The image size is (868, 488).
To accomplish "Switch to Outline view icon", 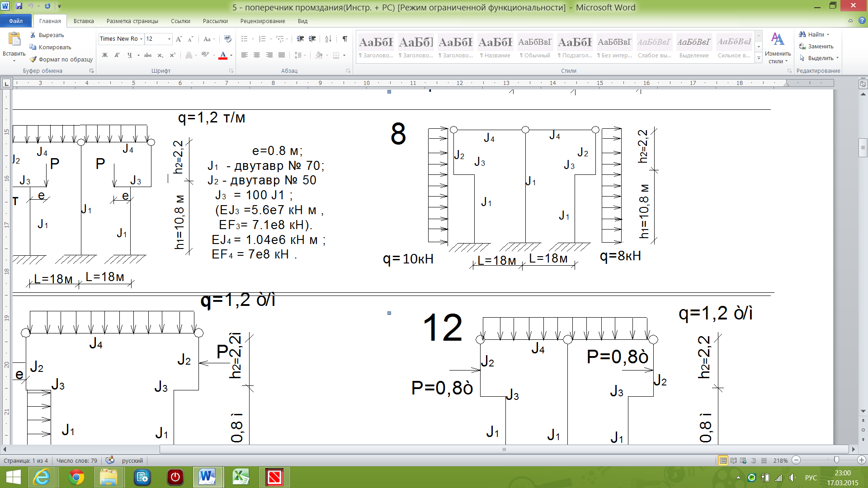I will click(754, 460).
